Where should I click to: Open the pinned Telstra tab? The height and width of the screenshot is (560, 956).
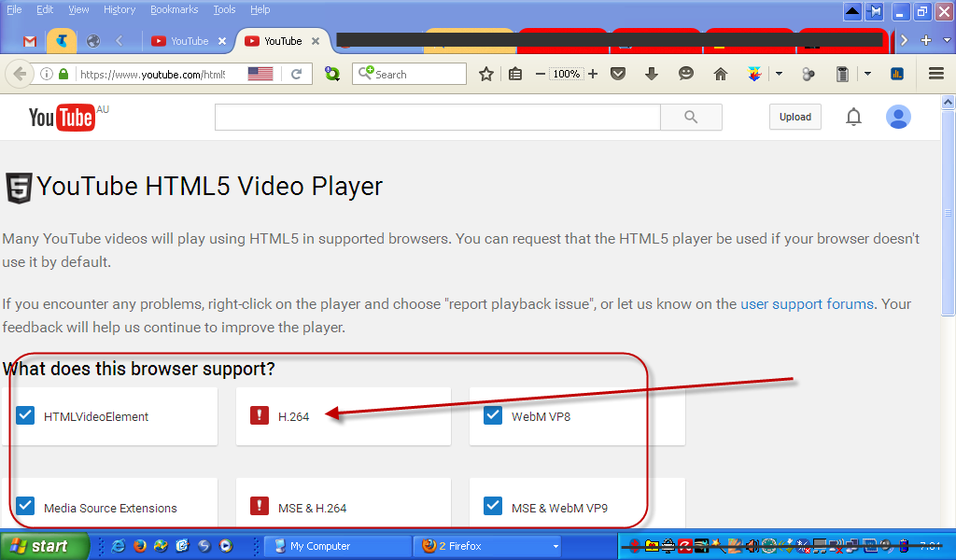tap(62, 41)
